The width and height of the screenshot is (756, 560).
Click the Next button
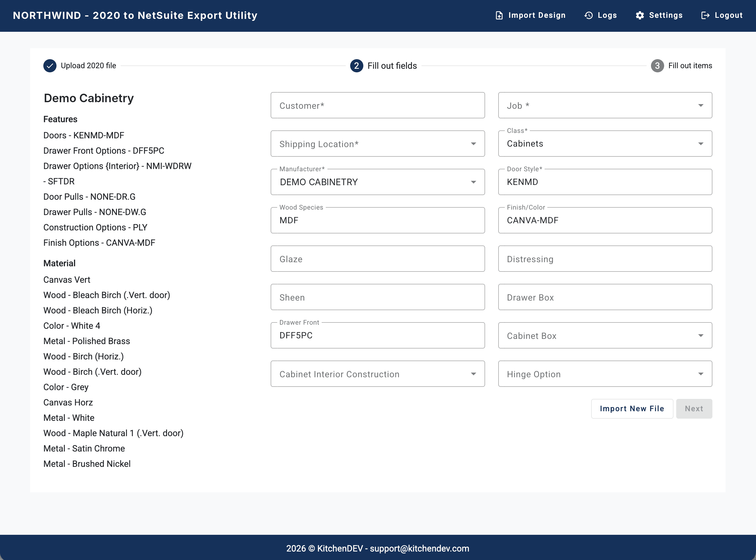(x=694, y=409)
